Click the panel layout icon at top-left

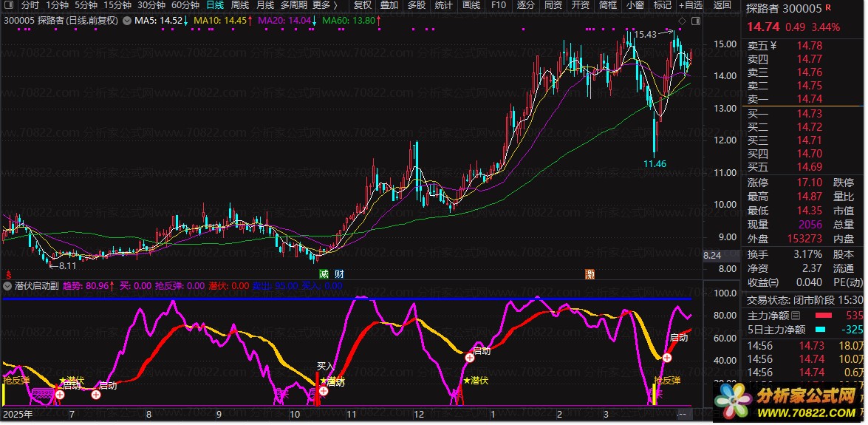[x=9, y=5]
